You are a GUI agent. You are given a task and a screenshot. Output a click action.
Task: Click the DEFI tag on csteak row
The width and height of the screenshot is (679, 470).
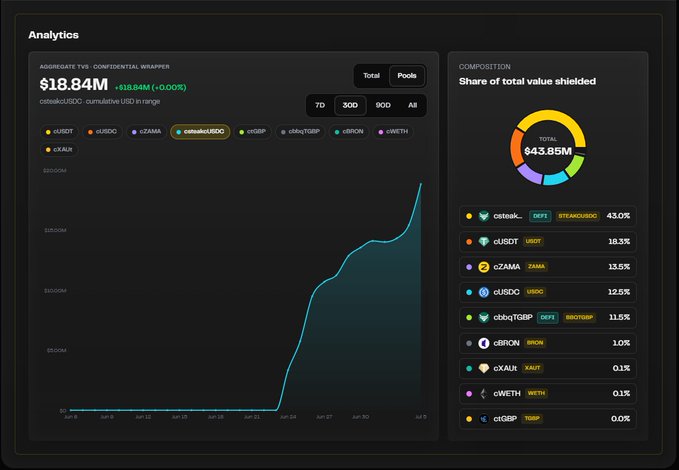tap(540, 216)
